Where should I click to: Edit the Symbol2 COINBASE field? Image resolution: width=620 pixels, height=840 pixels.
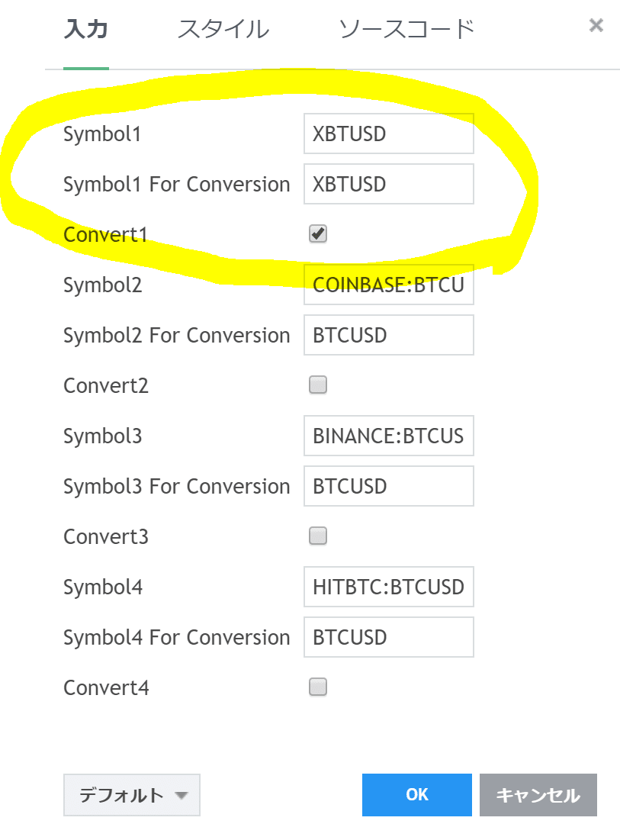click(388, 285)
